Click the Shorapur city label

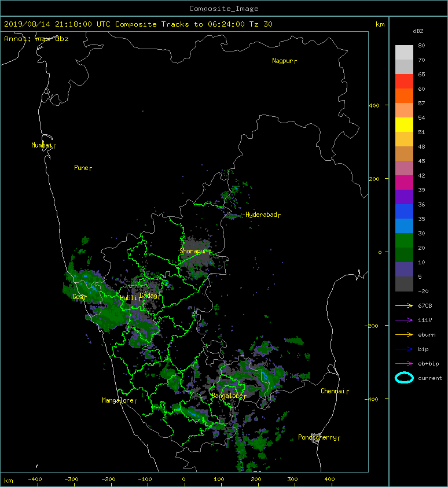point(193,251)
